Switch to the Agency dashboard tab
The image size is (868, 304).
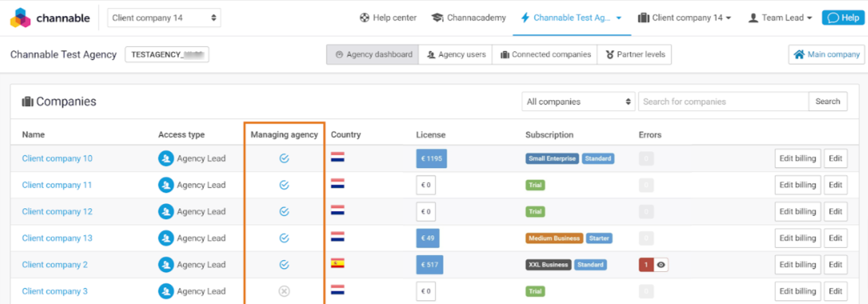[x=373, y=55]
